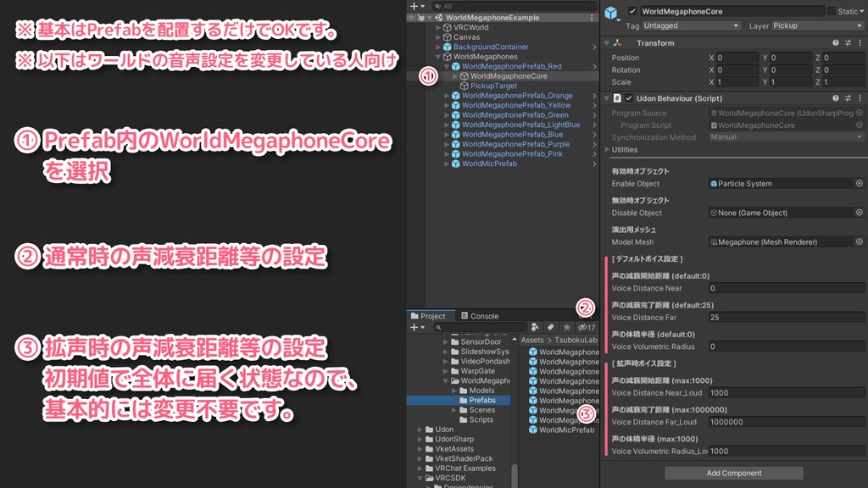Click the Transform component help icon
868x488 pixels.
tap(835, 42)
